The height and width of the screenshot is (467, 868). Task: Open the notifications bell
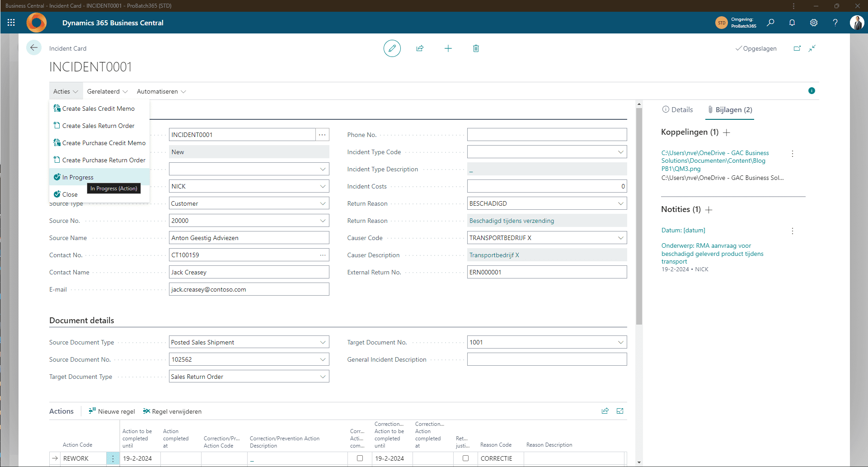[792, 23]
